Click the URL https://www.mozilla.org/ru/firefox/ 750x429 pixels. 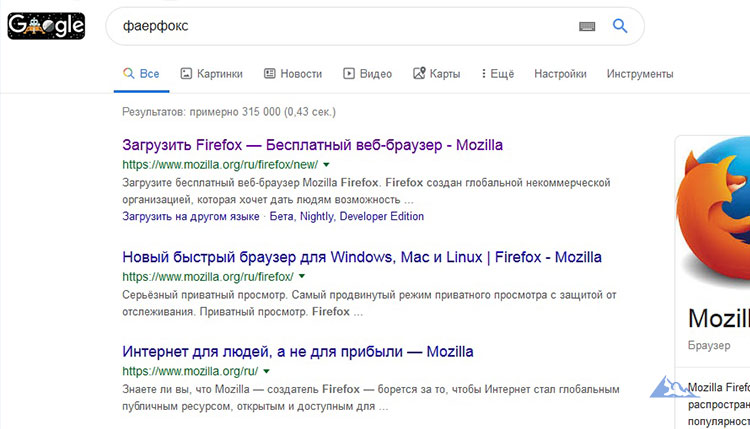coord(208,276)
